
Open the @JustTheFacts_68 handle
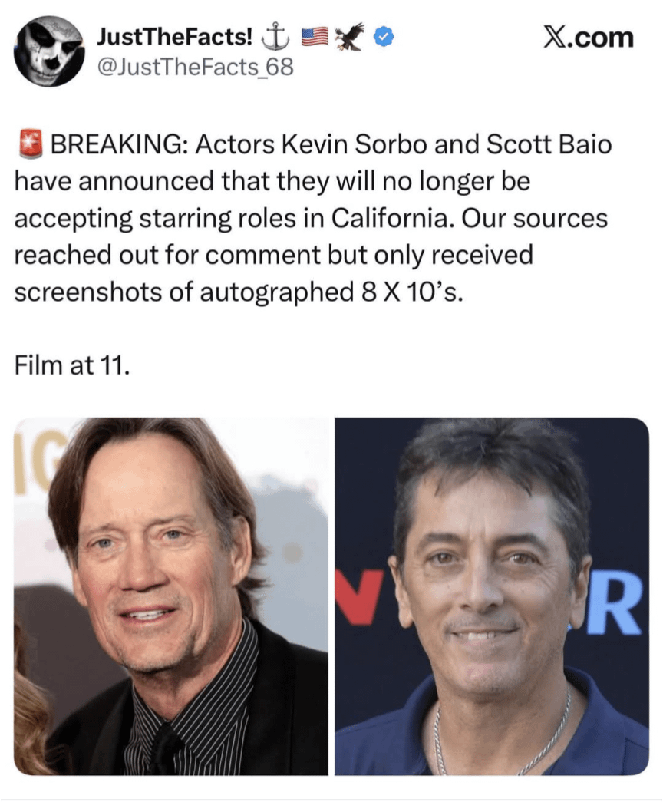click(x=195, y=66)
